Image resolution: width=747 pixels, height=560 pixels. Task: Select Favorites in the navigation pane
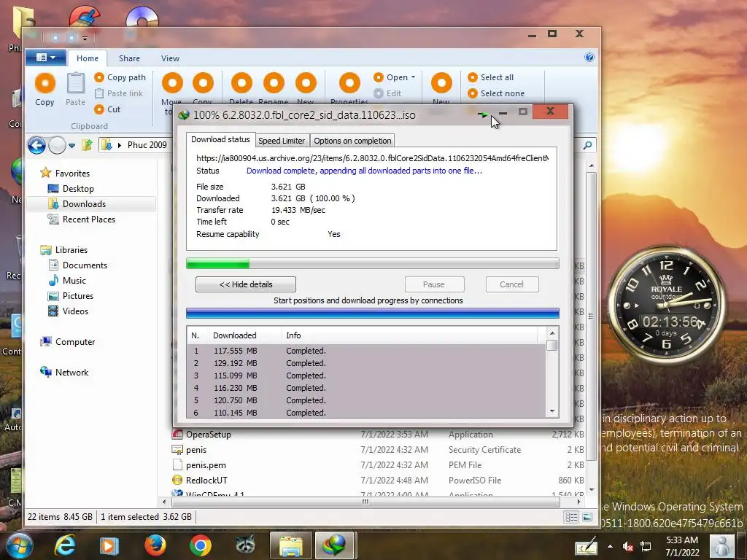click(x=65, y=173)
